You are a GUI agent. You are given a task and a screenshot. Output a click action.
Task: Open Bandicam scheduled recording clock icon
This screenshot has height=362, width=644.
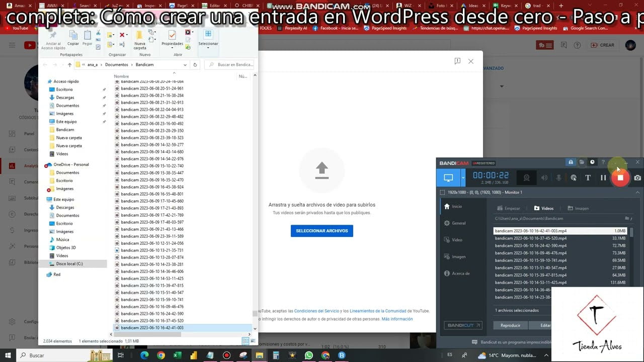[592, 162]
